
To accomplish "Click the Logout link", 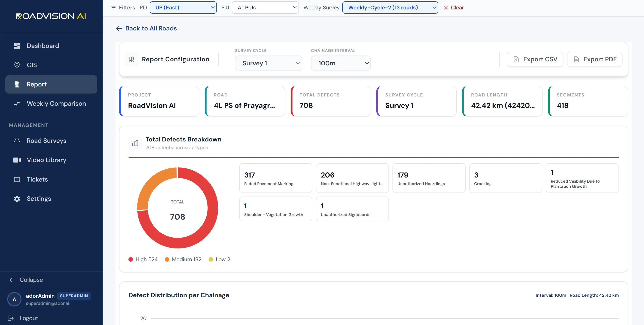I will (x=23, y=318).
